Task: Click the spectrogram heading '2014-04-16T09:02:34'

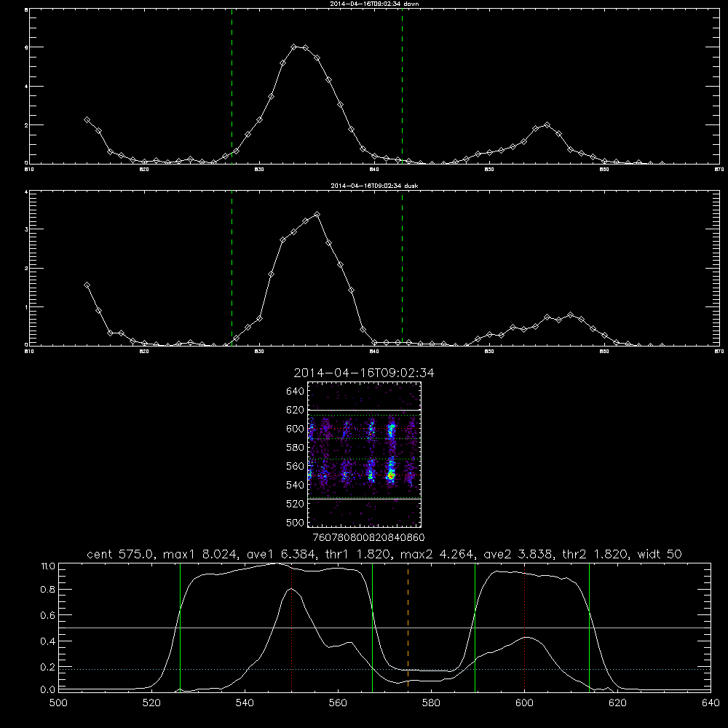Action: point(364,373)
